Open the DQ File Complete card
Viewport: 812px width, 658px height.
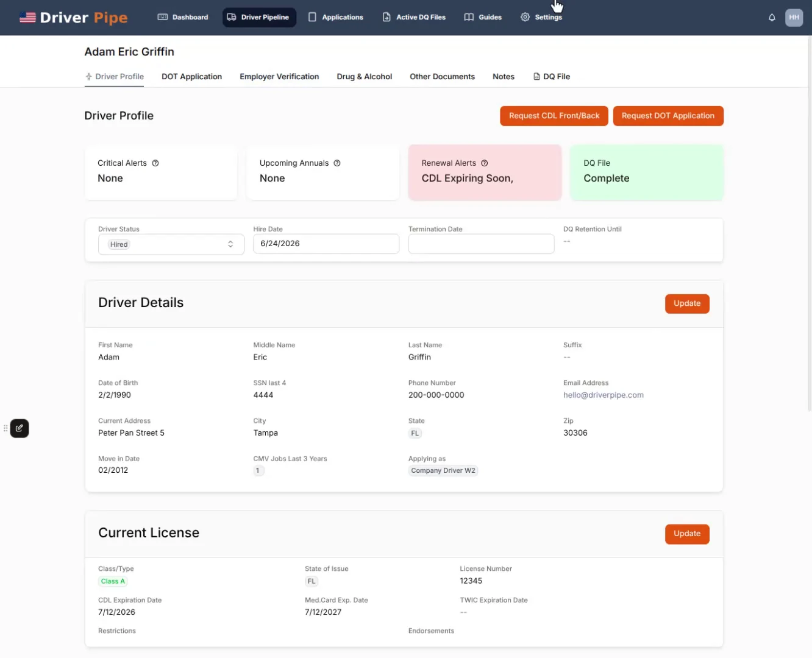pos(647,172)
